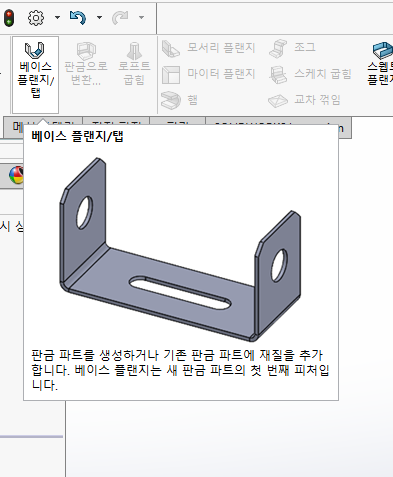Click the Hem (헴) tool

tap(180, 100)
